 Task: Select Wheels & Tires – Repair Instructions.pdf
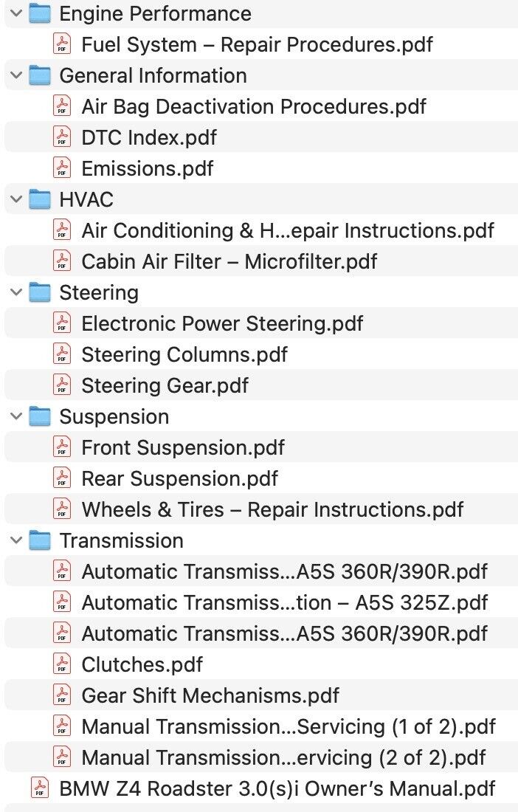tap(272, 509)
